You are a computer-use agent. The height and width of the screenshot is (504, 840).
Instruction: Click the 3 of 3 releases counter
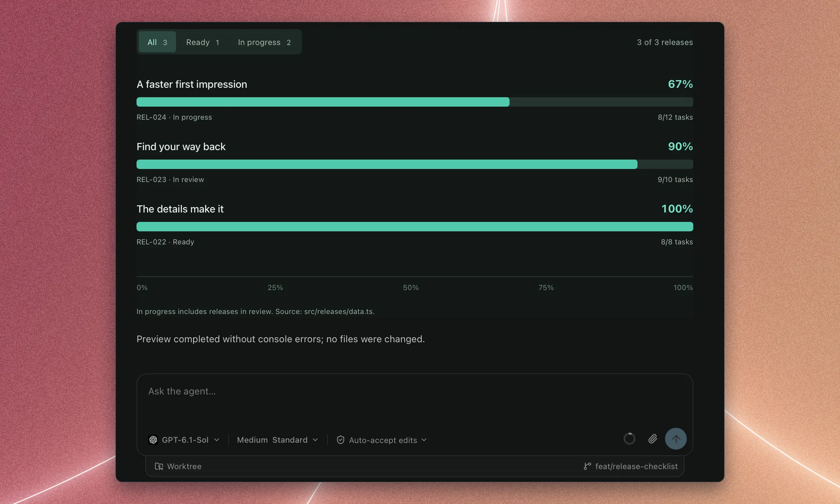click(665, 42)
